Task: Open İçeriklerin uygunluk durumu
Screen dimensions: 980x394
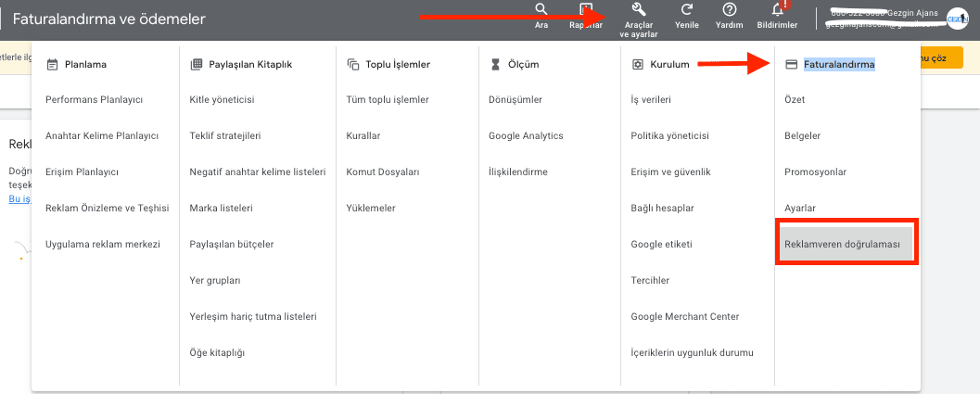Action: (x=693, y=352)
